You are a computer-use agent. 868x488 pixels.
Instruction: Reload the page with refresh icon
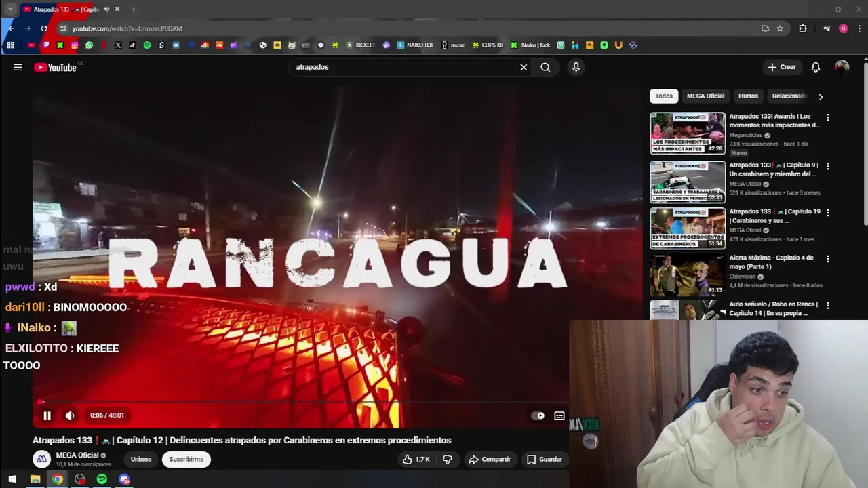point(44,28)
